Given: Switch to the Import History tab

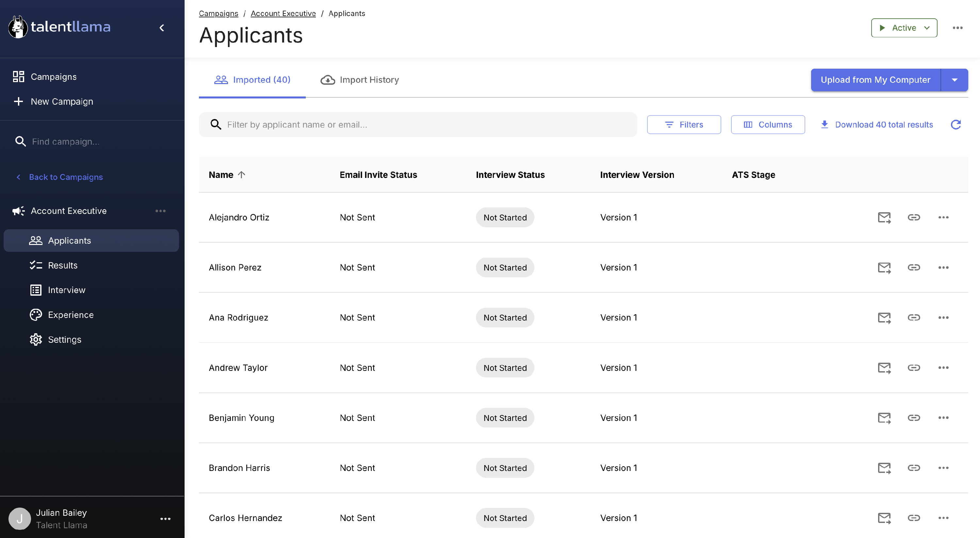Looking at the screenshot, I should [360, 80].
